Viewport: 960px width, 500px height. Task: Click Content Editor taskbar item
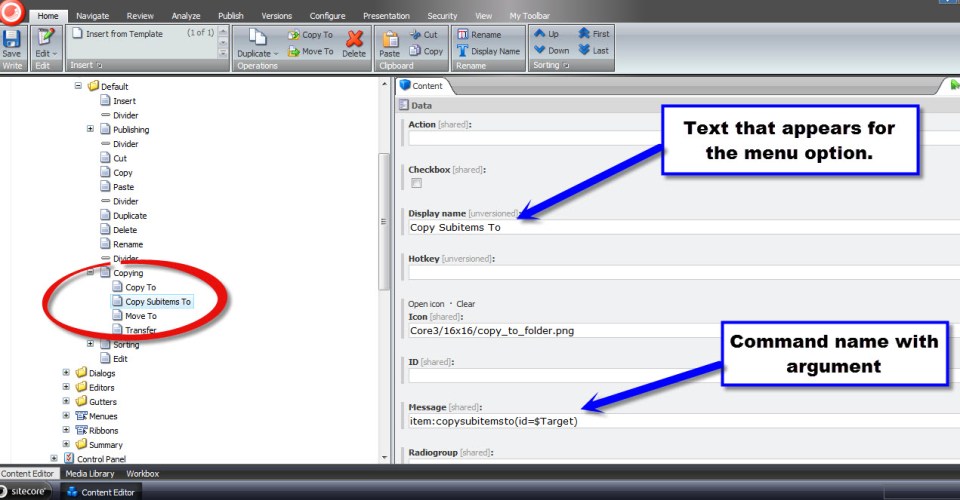(x=101, y=492)
